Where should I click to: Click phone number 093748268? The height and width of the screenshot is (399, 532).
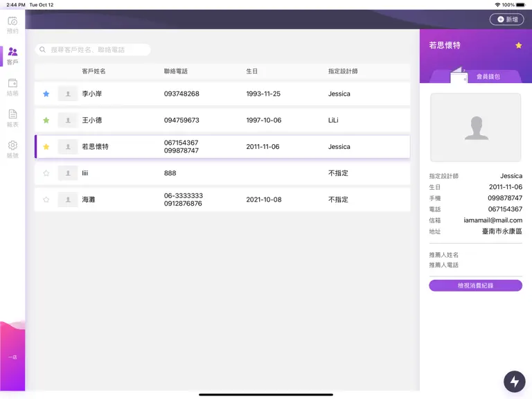[x=181, y=94]
